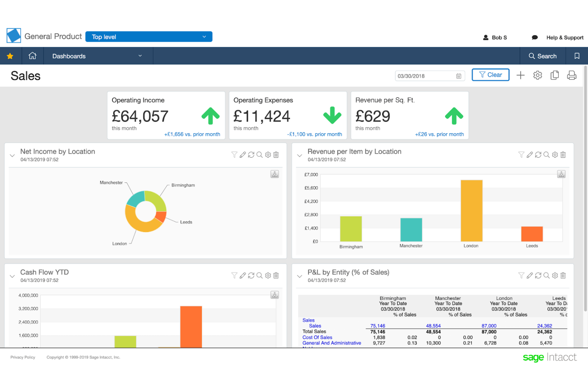Viewport: 588px width, 392px height.
Task: Download the Revenue per Item chart
Action: click(561, 174)
